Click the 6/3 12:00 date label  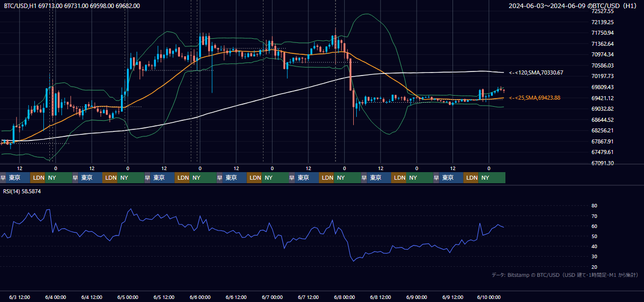coord(20,297)
